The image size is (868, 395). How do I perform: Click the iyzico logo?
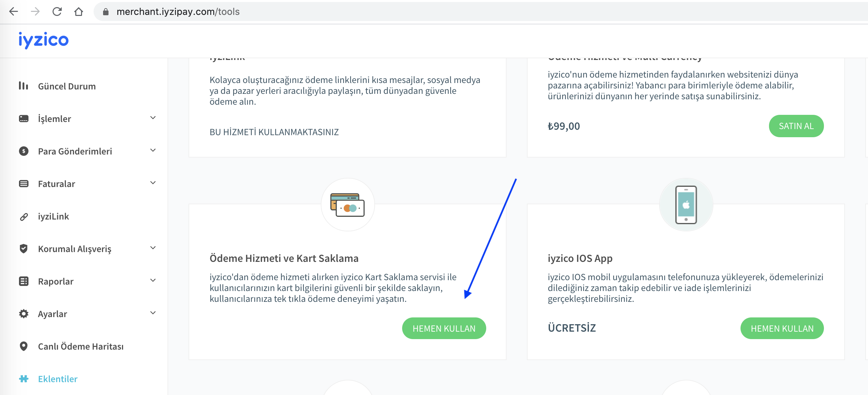(43, 40)
